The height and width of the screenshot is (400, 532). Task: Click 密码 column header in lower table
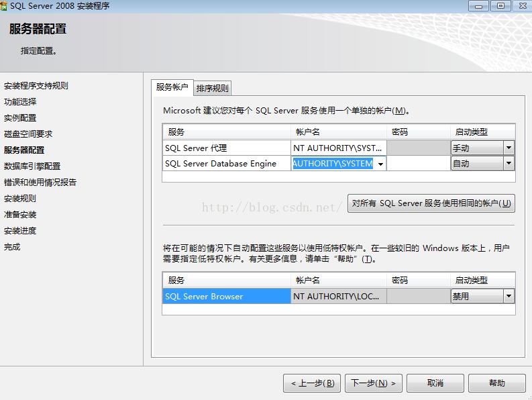(x=419, y=280)
